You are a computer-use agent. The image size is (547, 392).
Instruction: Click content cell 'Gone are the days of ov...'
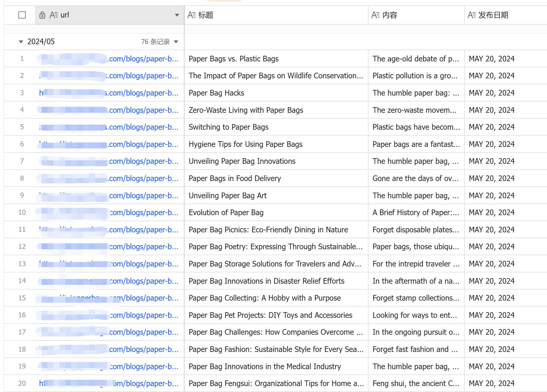pyautogui.click(x=416, y=179)
